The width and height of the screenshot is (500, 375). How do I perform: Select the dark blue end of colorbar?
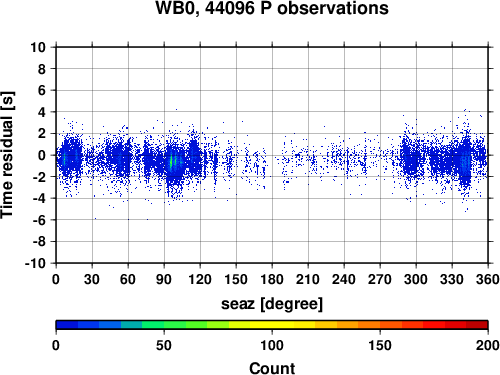point(67,325)
